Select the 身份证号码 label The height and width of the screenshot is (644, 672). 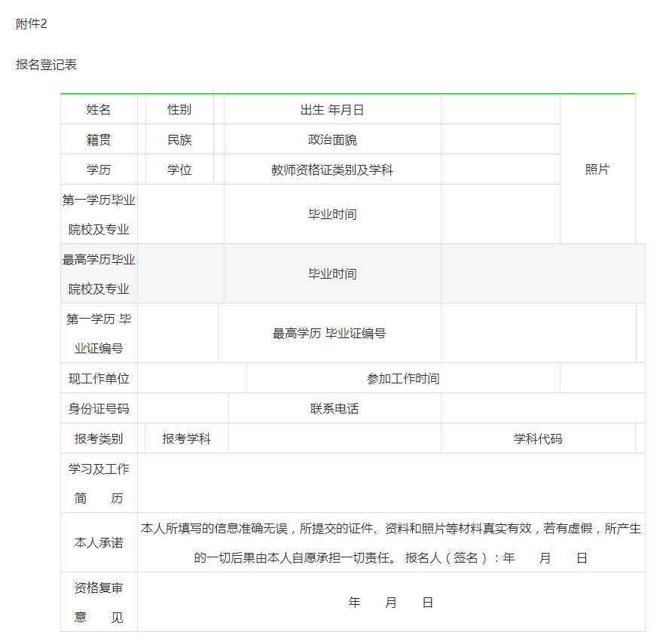pos(99,408)
